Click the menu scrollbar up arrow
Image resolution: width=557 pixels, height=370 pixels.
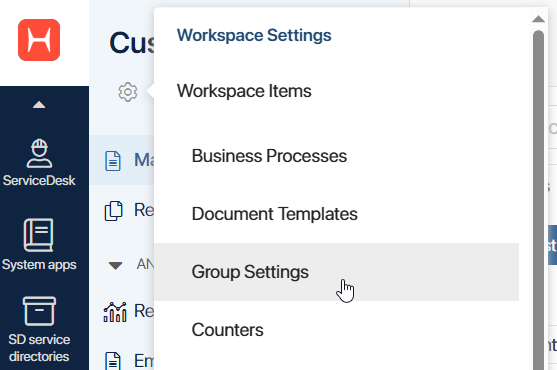539,18
